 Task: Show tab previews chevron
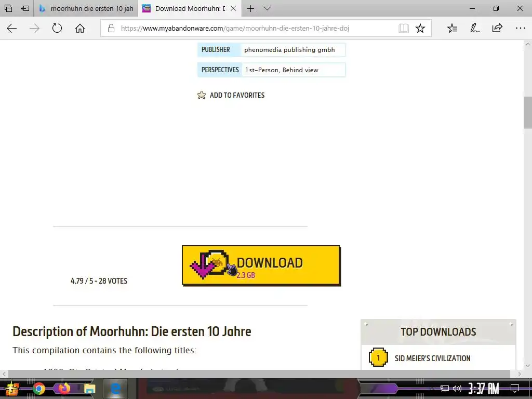click(x=268, y=8)
